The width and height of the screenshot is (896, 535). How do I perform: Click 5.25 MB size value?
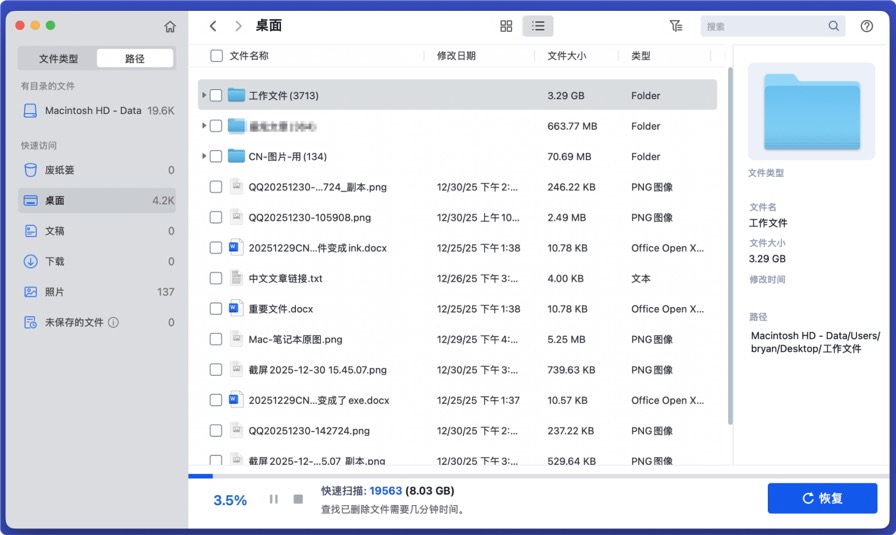(566, 339)
